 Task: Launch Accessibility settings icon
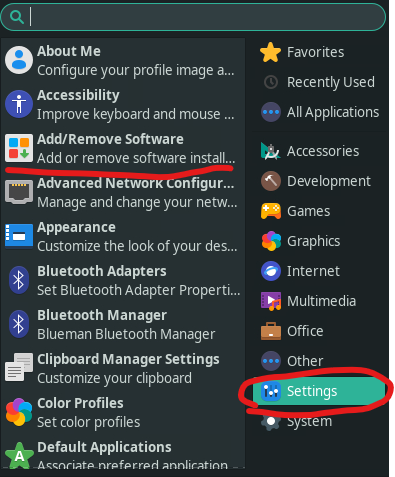coord(19,104)
